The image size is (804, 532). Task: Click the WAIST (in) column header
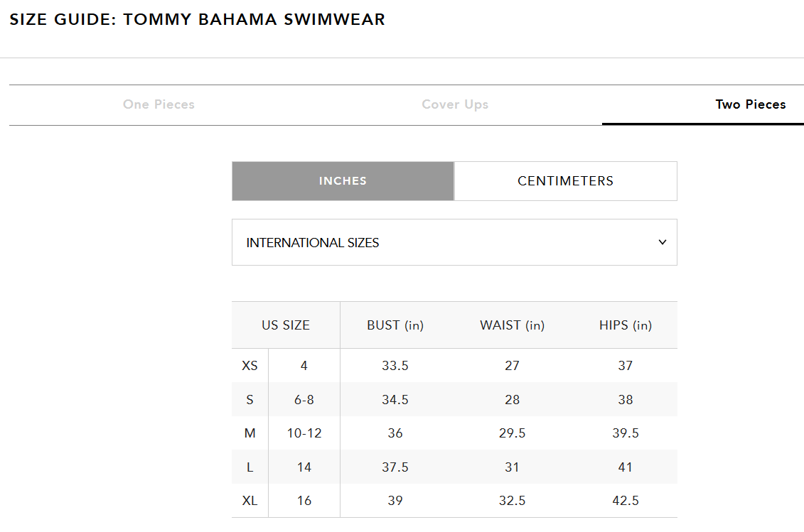(x=512, y=325)
